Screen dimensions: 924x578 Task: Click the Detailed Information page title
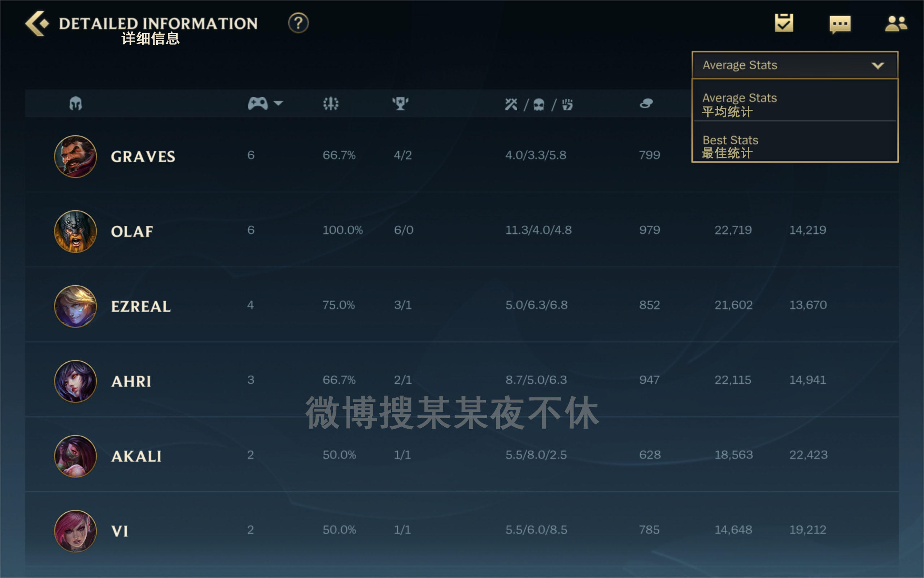pos(158,24)
